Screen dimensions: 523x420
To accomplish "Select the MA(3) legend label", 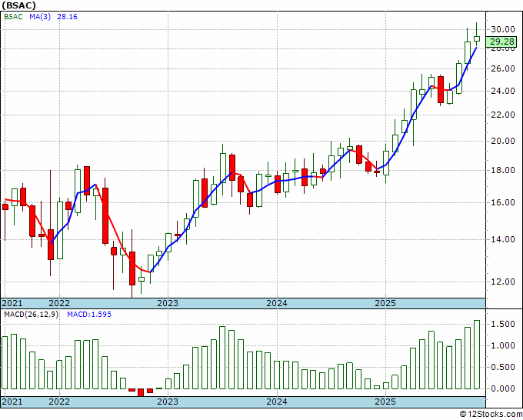I will [40, 17].
